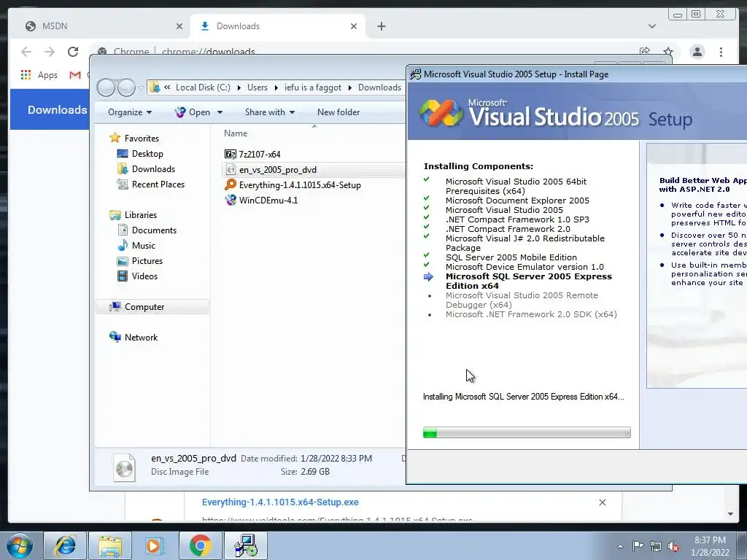
Task: Select Libraries in navigation pane
Action: click(141, 215)
